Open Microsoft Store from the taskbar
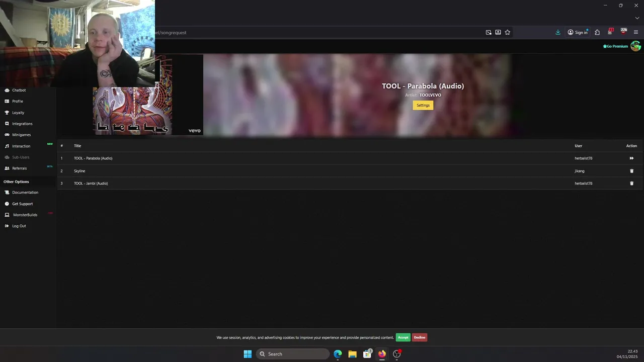The height and width of the screenshot is (362, 644). [367, 354]
